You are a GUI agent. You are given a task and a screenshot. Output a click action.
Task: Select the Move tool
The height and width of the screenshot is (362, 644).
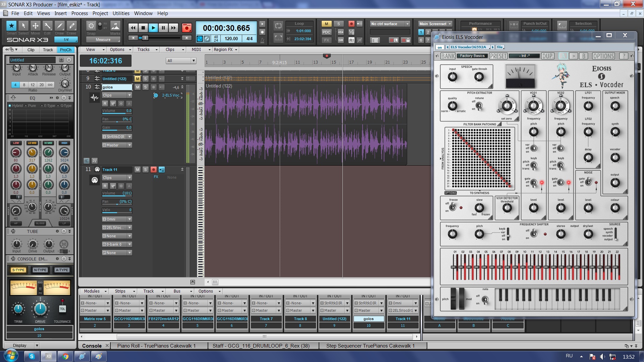tap(35, 26)
